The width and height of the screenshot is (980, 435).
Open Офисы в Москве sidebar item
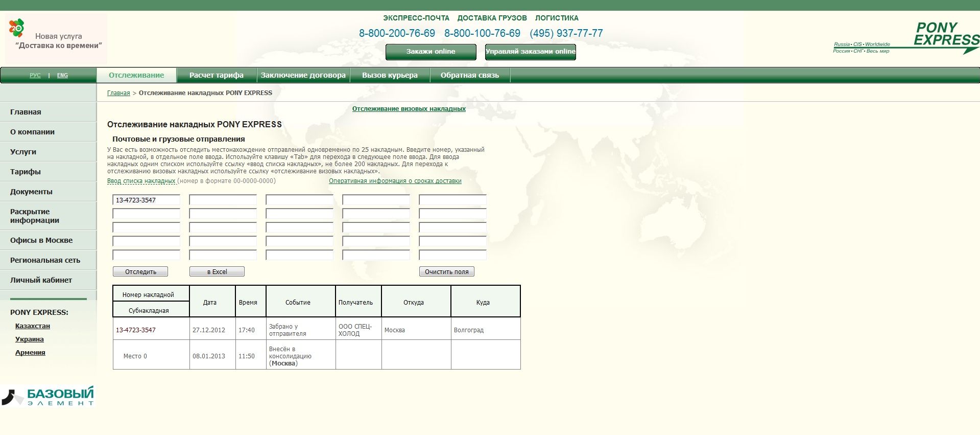41,240
